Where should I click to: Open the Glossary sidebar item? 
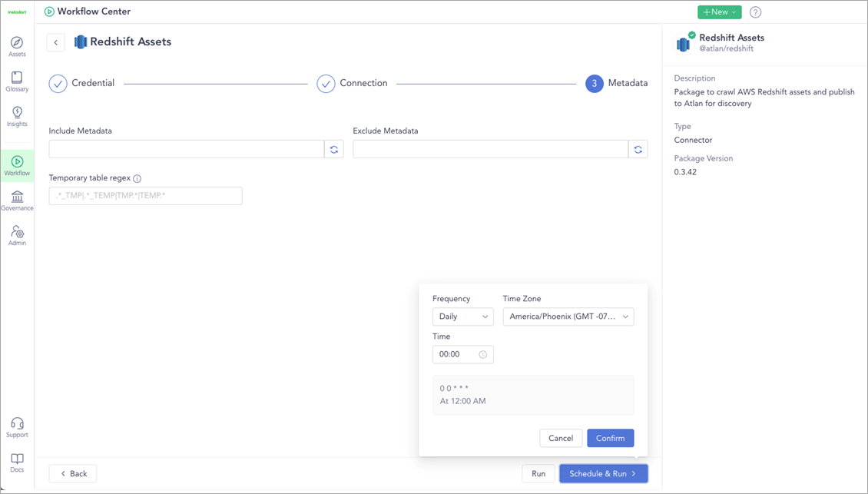click(17, 81)
